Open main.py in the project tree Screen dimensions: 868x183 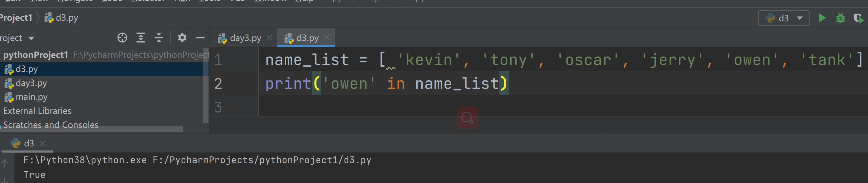point(31,97)
